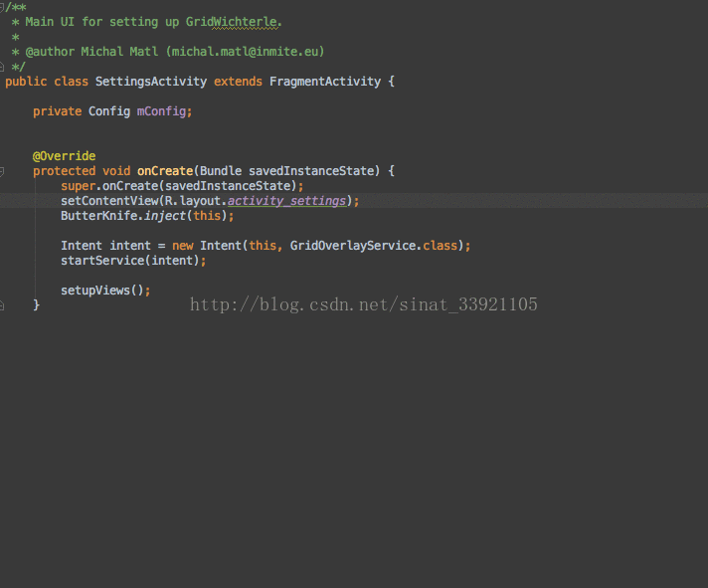
Task: Click the onCreate method name in declaration
Action: tap(165, 171)
